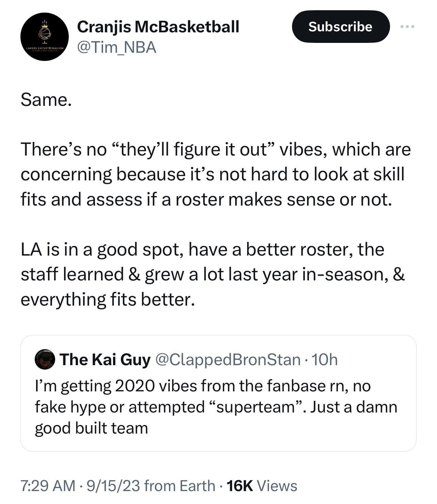The image size is (437, 504).
Task: Click the 10h timestamp on quoted tweet
Action: pos(324,359)
